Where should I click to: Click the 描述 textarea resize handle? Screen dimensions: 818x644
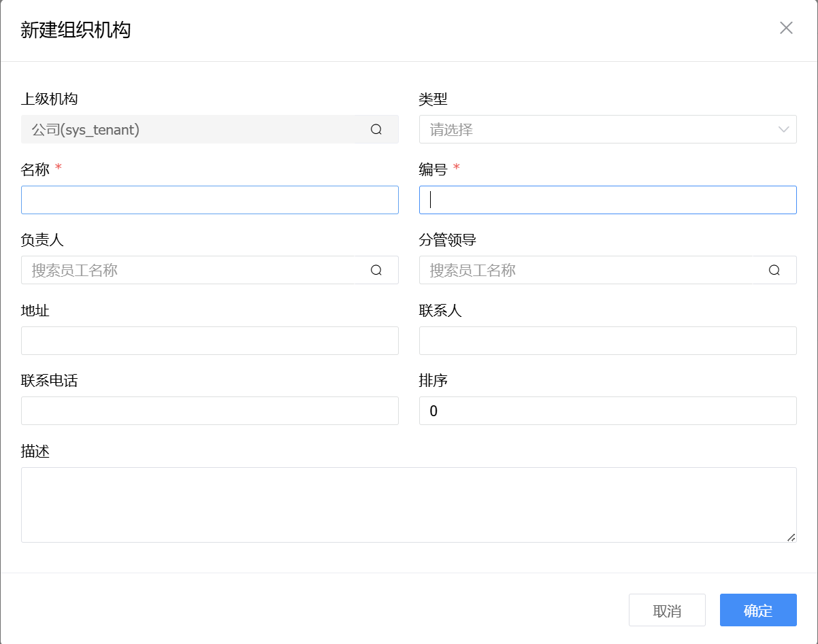[791, 537]
